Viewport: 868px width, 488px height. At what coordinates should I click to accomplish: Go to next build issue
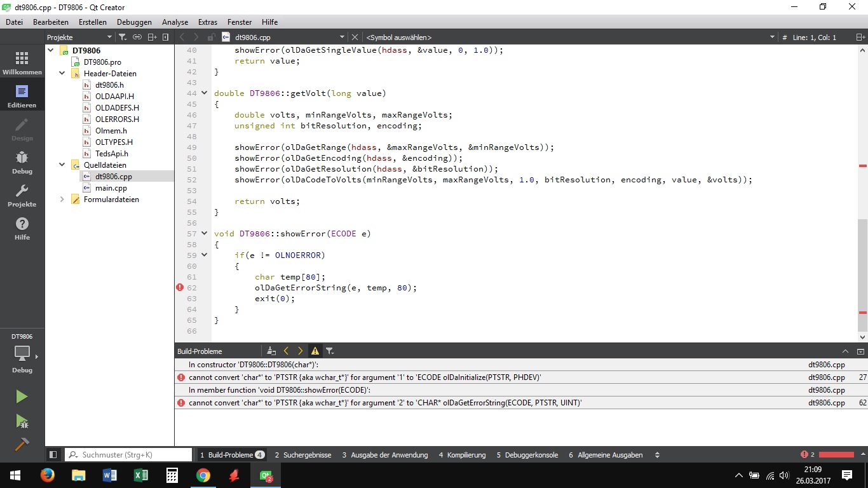point(300,351)
